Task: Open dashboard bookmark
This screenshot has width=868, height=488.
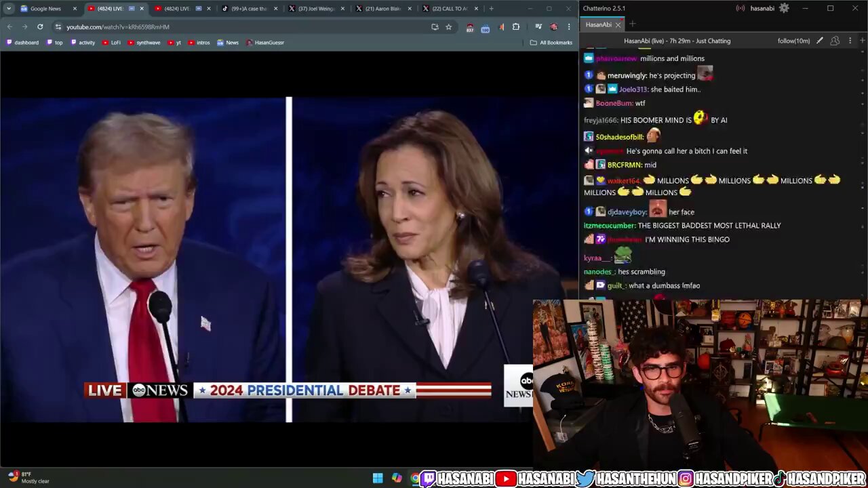Action: point(22,42)
